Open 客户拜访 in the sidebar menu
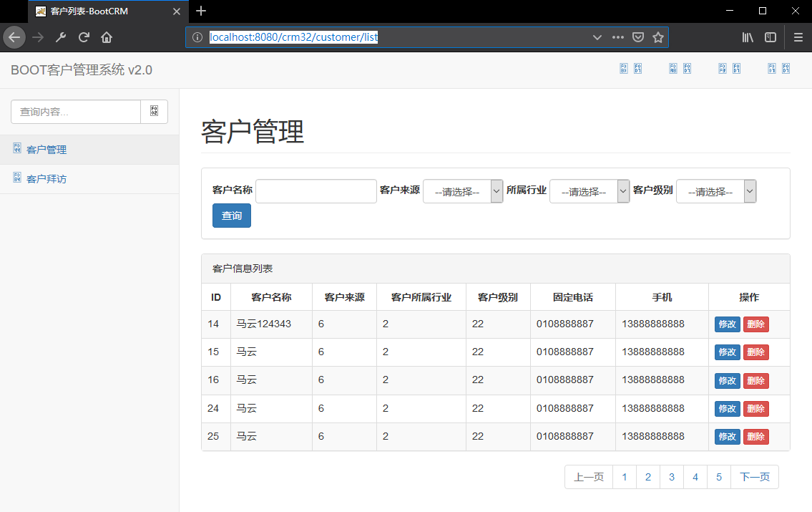 pos(89,179)
